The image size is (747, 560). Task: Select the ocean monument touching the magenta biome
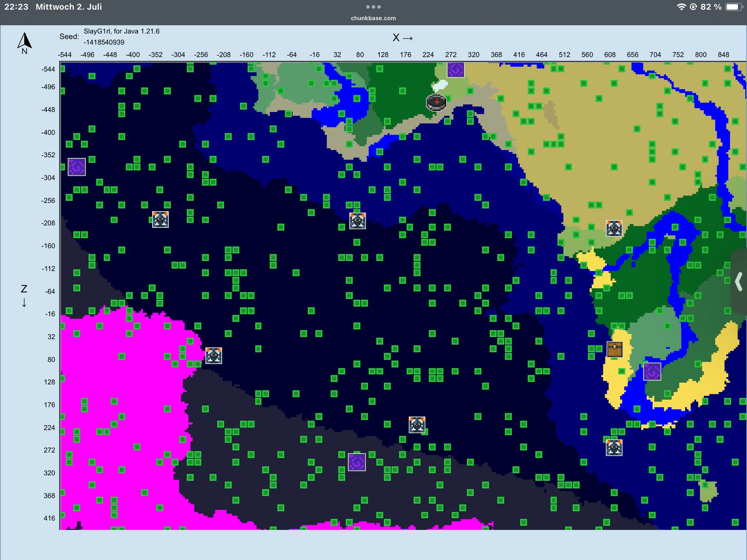[x=214, y=355]
